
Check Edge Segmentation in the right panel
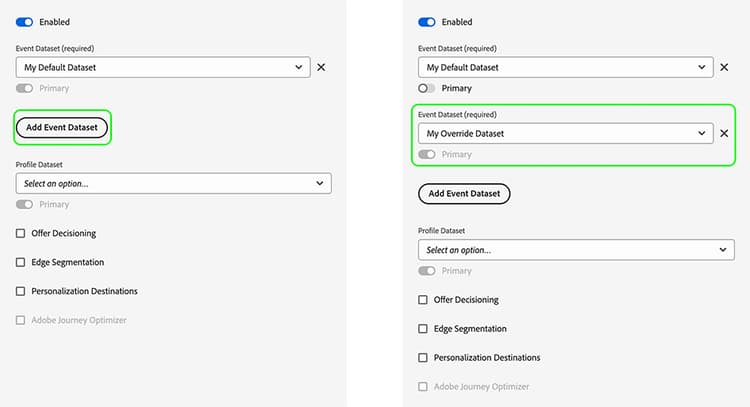[x=424, y=328]
